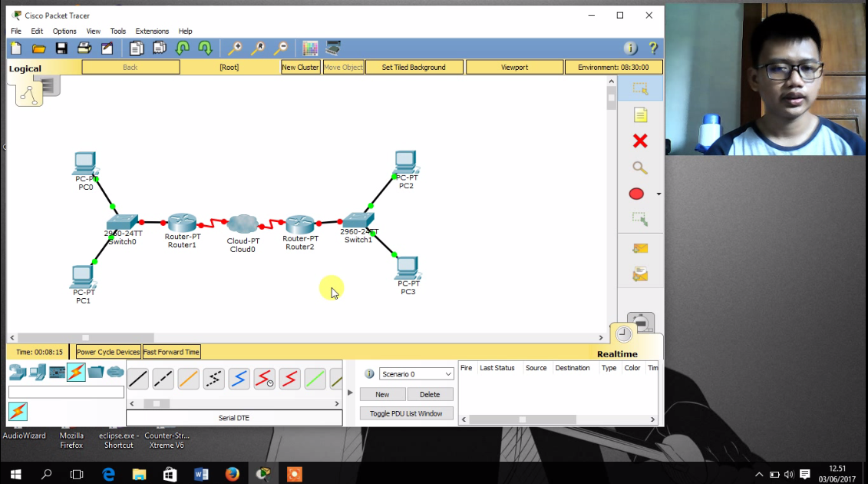Open the Options menu
868x484 pixels.
click(x=64, y=31)
